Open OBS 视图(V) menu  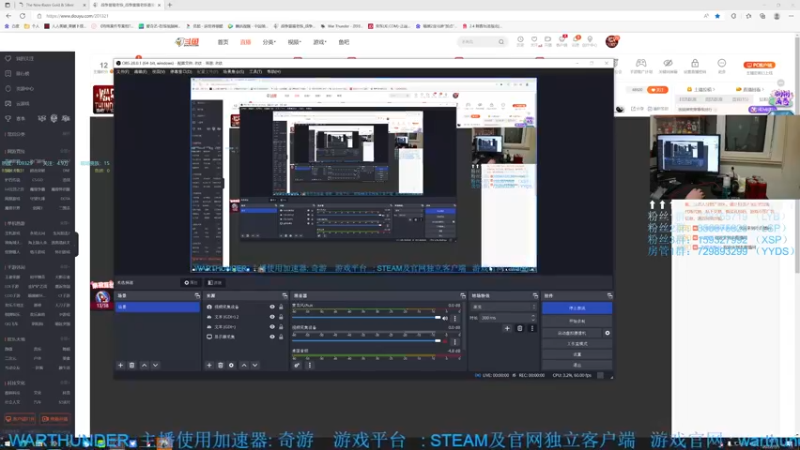point(159,72)
